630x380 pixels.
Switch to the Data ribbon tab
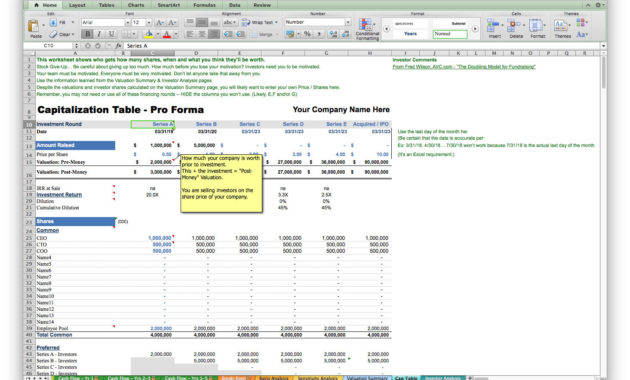pos(235,5)
